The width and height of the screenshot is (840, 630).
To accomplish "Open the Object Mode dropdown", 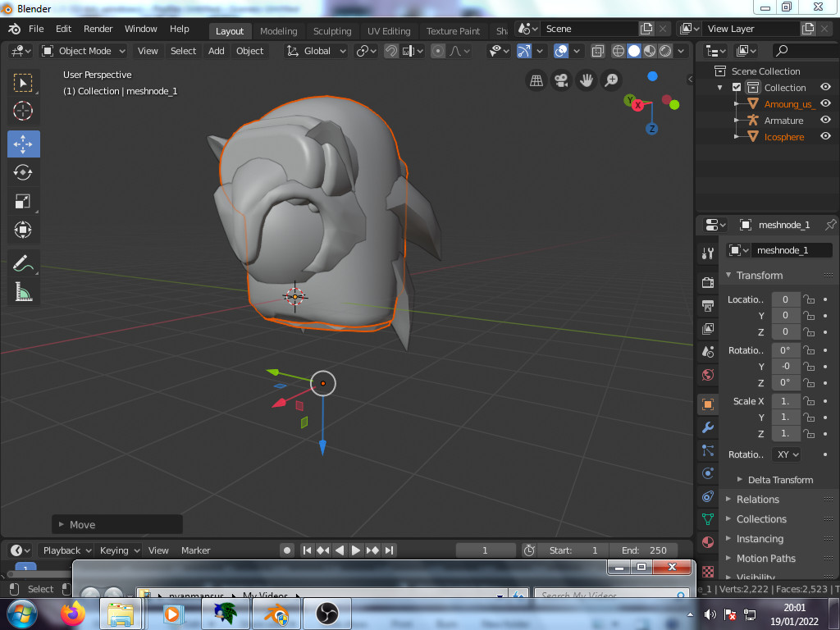I will [82, 51].
